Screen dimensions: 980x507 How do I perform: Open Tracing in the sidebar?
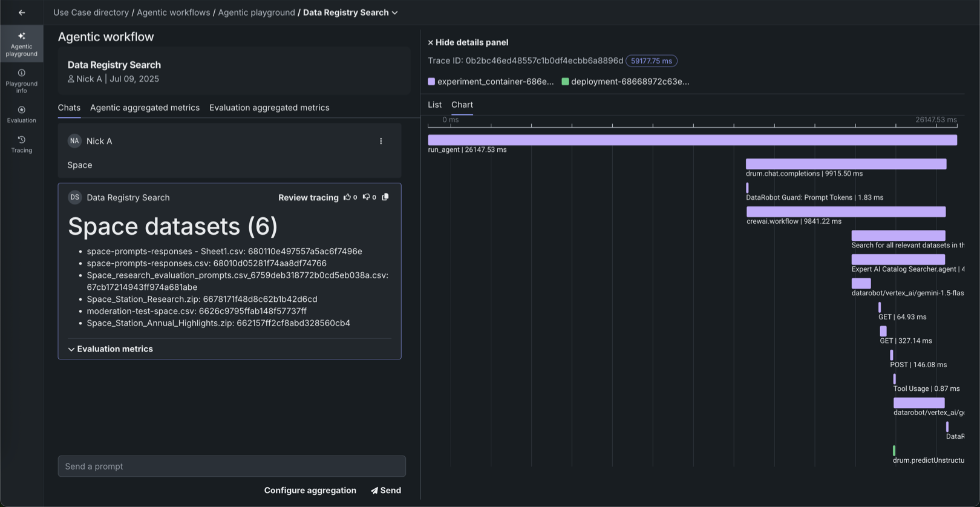tap(22, 144)
